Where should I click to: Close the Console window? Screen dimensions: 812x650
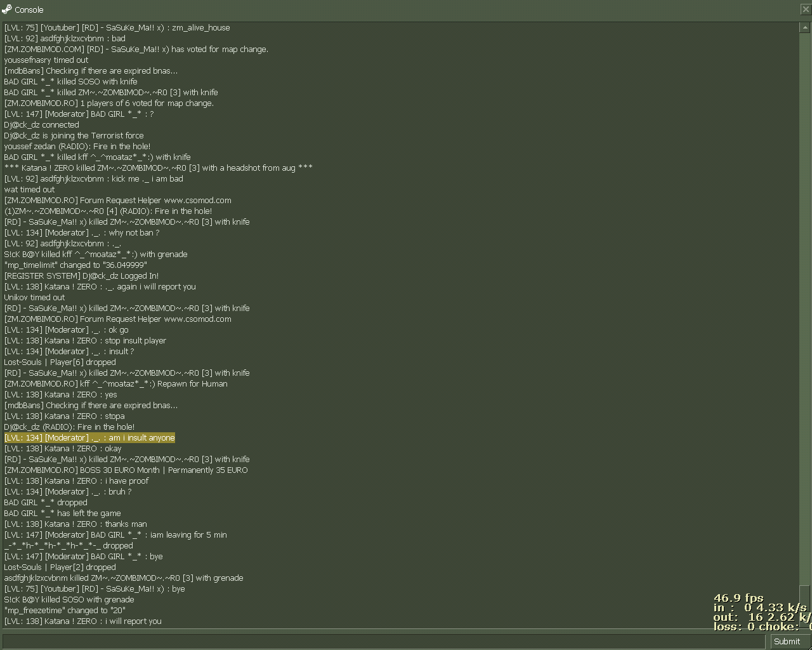point(805,10)
